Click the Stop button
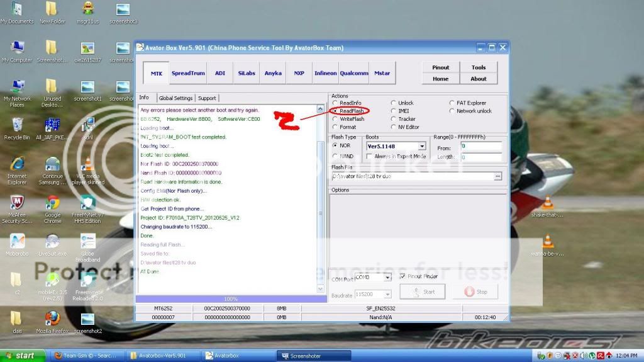The width and height of the screenshot is (644, 362). [475, 291]
